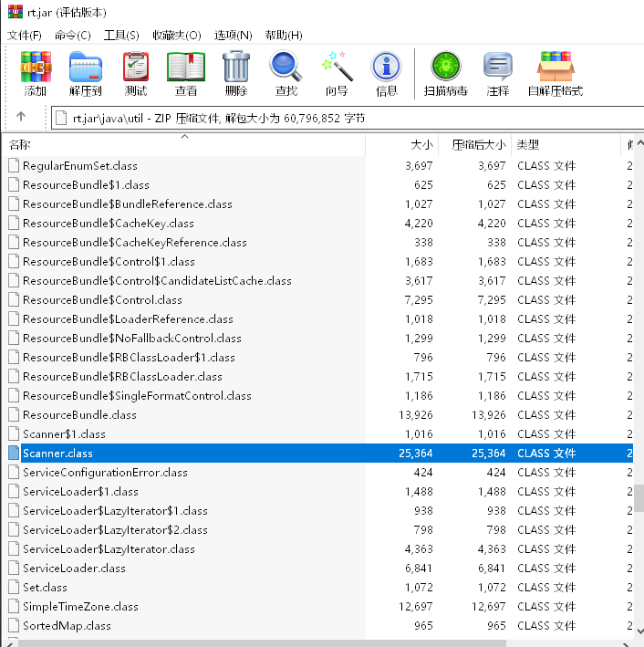The image size is (644, 647).
Task: Select ServiceLoader$LazyIterator$2.class
Action: point(115,530)
